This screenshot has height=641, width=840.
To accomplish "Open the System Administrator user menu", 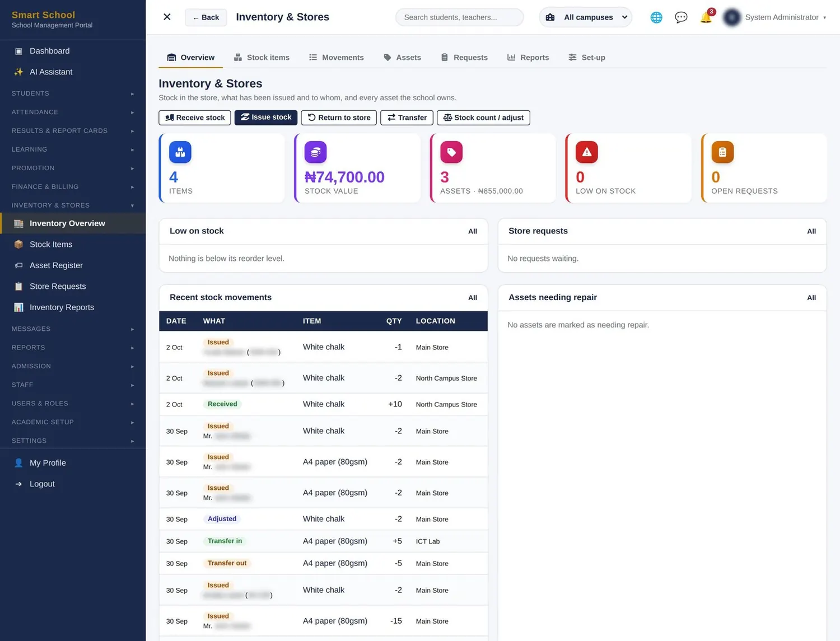I will click(775, 17).
